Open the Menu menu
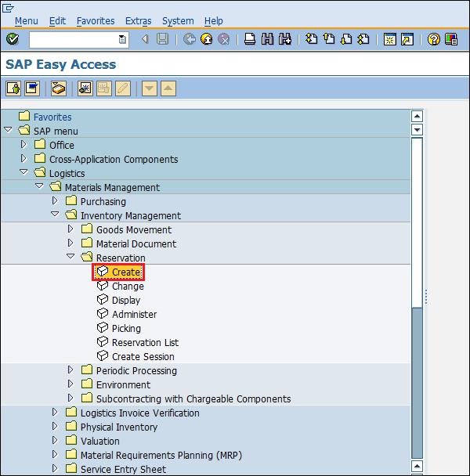 (27, 21)
